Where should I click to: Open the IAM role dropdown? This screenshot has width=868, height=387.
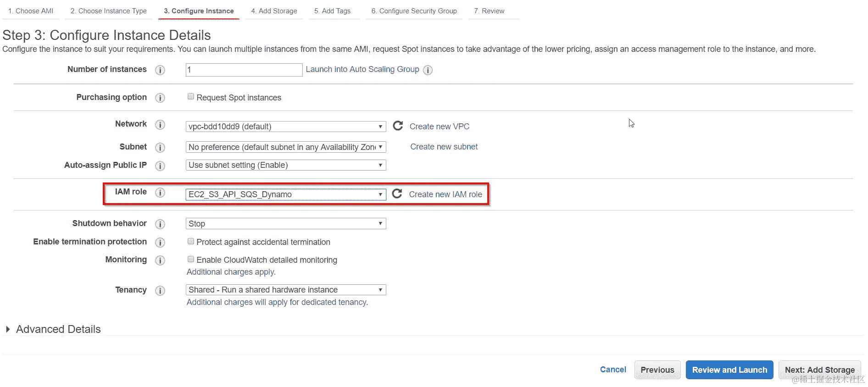pos(285,194)
